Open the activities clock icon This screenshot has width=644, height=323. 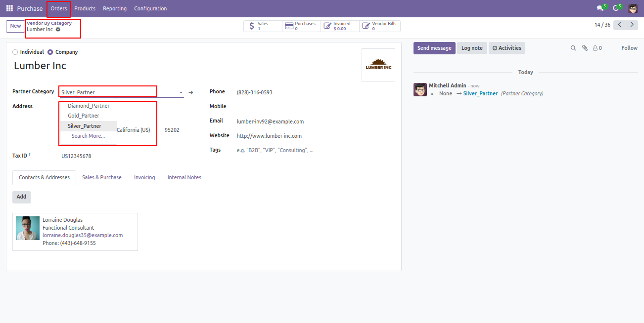click(x=617, y=8)
